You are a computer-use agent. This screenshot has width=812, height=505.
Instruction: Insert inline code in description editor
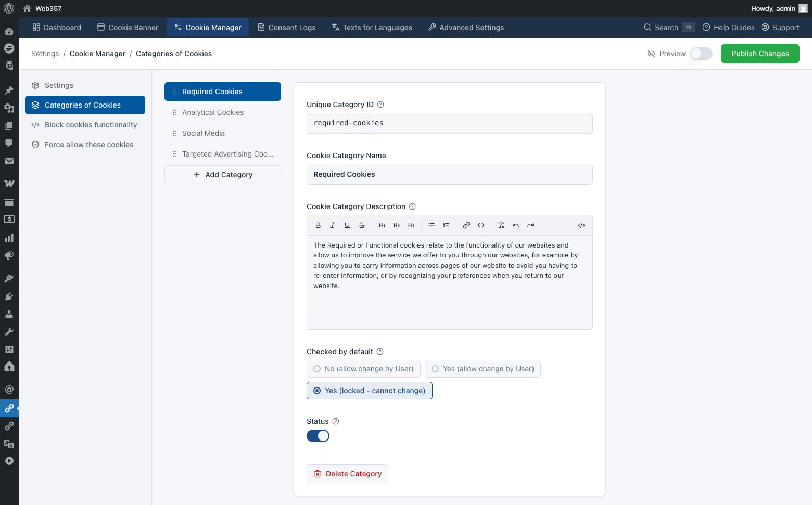(x=481, y=225)
